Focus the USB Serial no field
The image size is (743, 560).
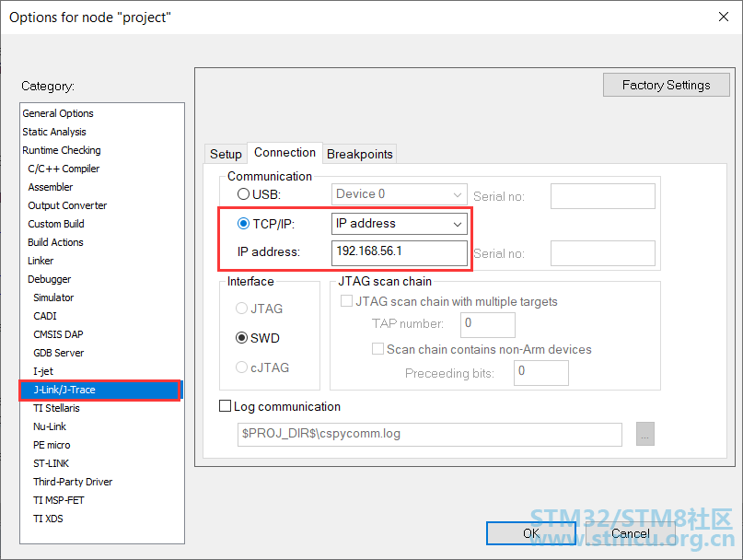point(603,196)
